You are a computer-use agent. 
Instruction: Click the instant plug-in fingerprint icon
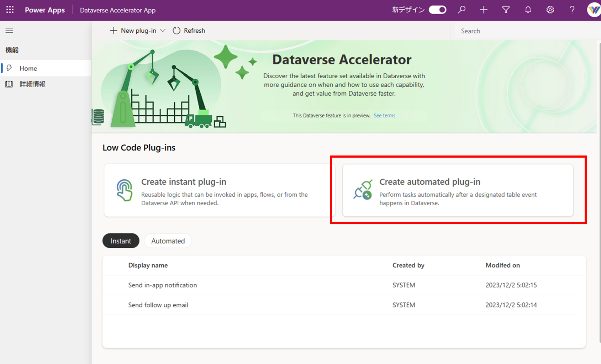[124, 190]
